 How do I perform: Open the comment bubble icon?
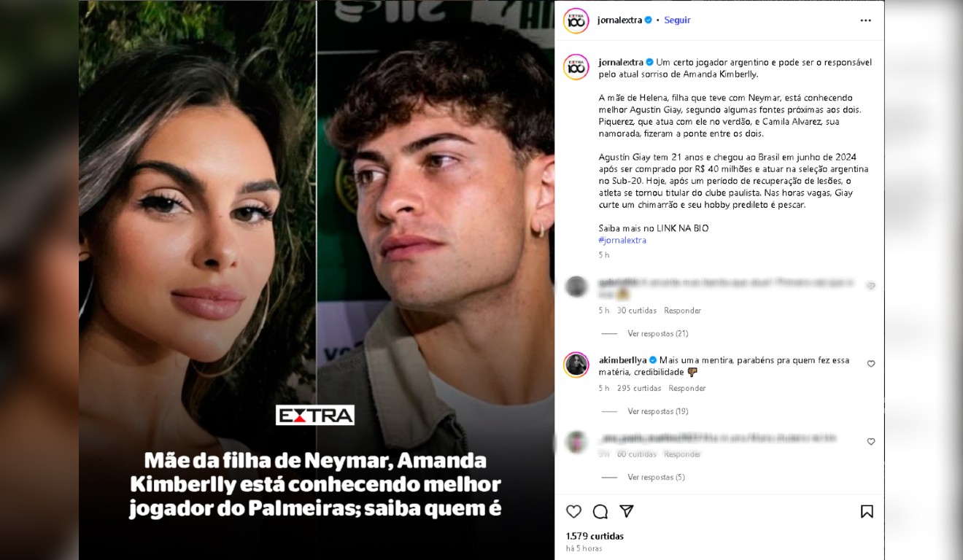coord(600,511)
